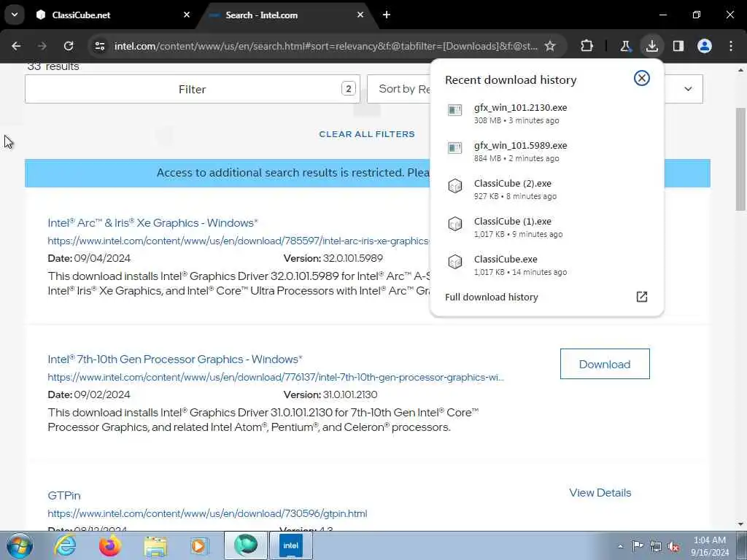The height and width of the screenshot is (560, 747).
Task: Open Windows Media Player from the taskbar
Action: pyautogui.click(x=199, y=545)
